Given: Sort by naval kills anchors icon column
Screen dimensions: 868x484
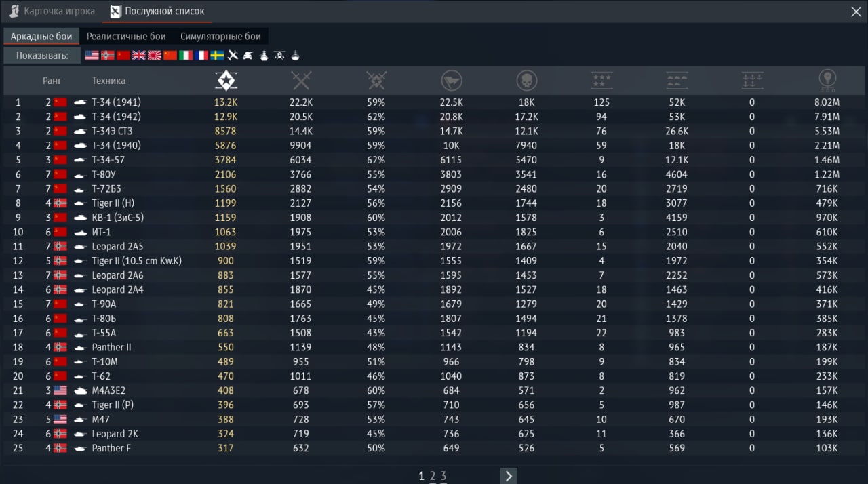Looking at the screenshot, I should click(x=752, y=81).
